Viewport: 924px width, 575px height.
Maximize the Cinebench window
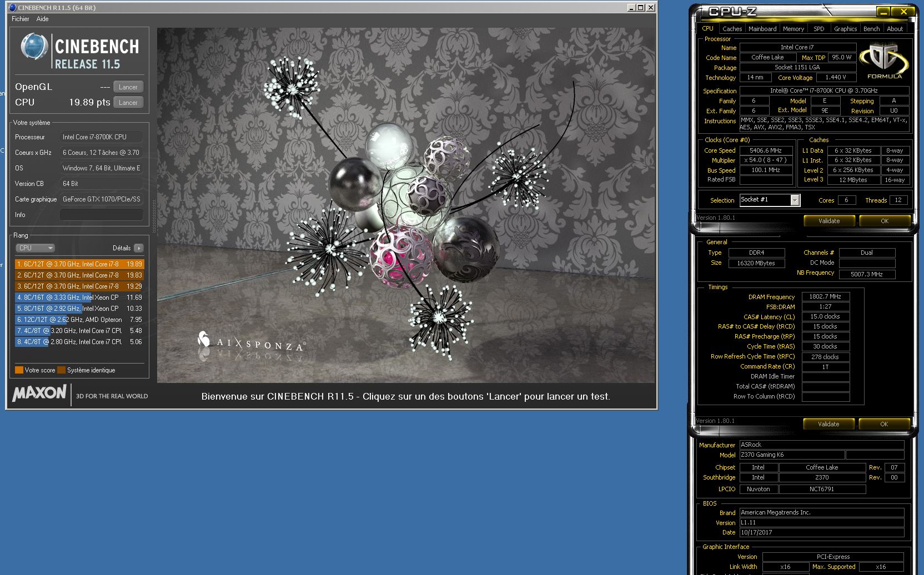pyautogui.click(x=641, y=8)
